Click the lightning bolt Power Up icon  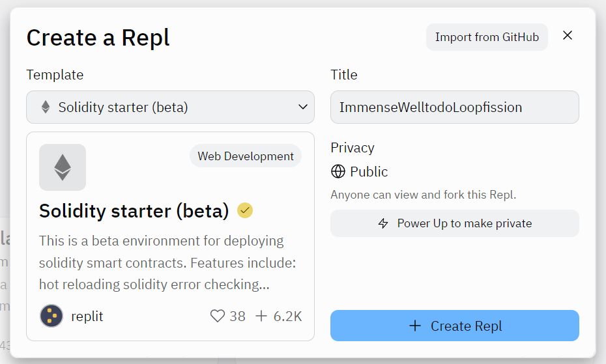[x=384, y=223]
